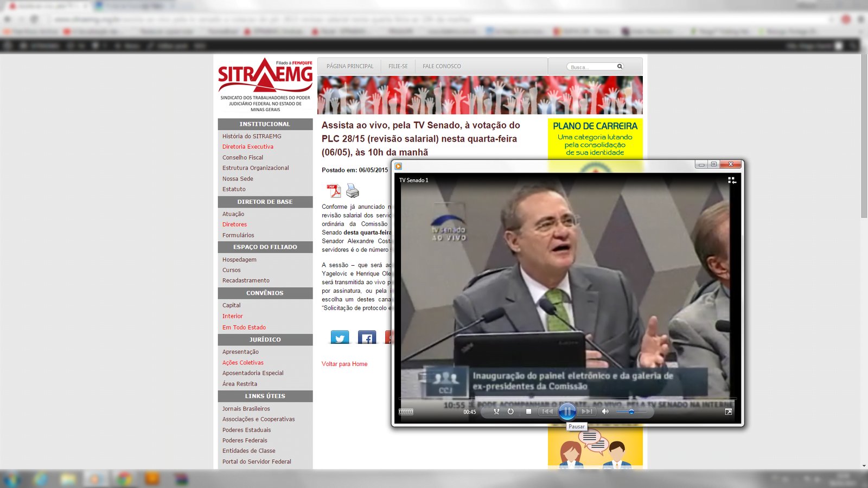This screenshot has height=488, width=868.
Task: Mute the media player sound
Action: pyautogui.click(x=605, y=412)
